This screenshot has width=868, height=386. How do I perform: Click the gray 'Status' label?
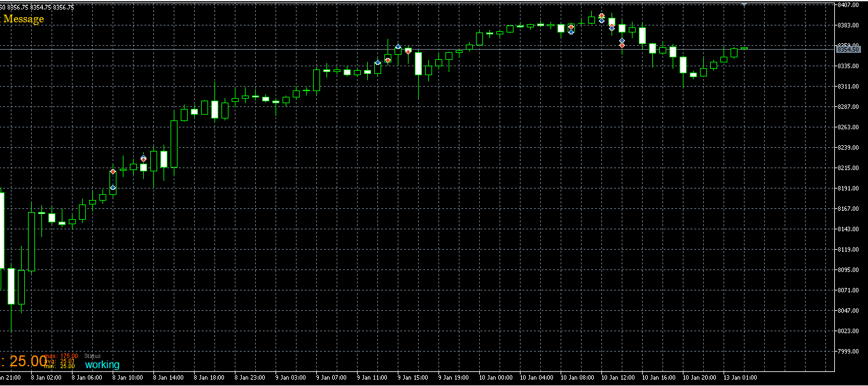pos(92,356)
